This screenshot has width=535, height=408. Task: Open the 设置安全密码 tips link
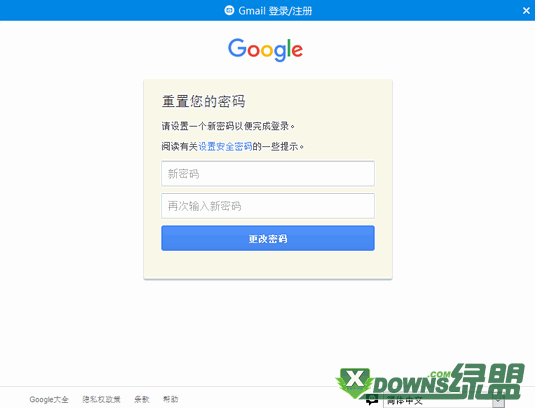click(225, 147)
